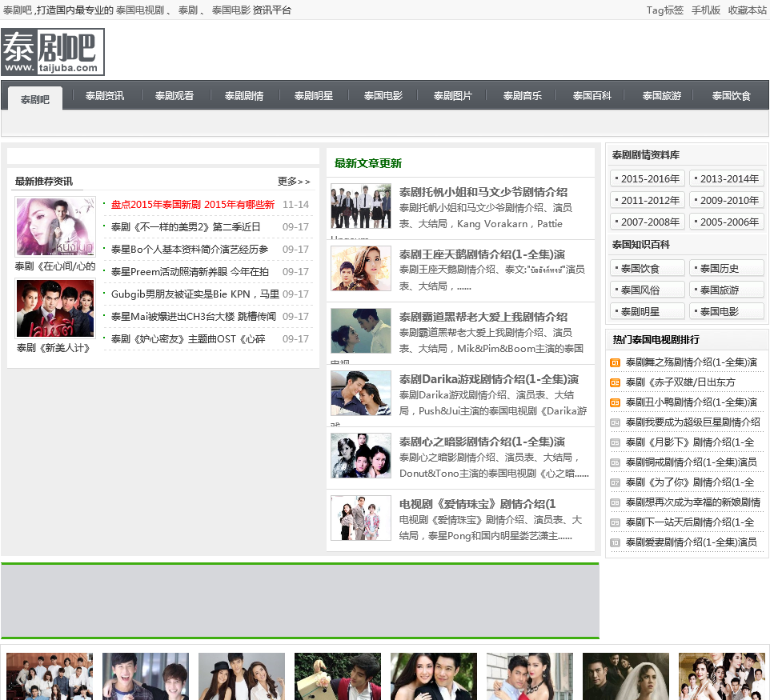This screenshot has width=770, height=700.
Task: Open the 泰剧吧 home tab
Action: (x=35, y=99)
